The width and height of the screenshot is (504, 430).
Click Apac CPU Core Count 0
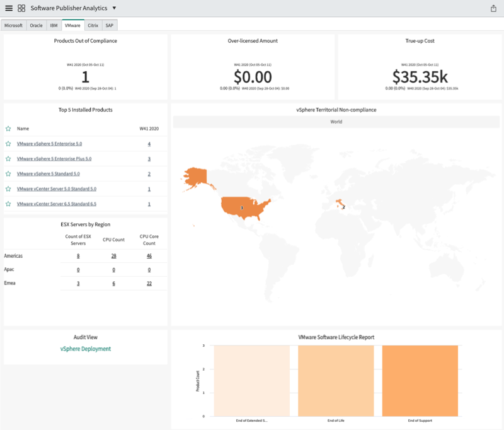pyautogui.click(x=149, y=270)
